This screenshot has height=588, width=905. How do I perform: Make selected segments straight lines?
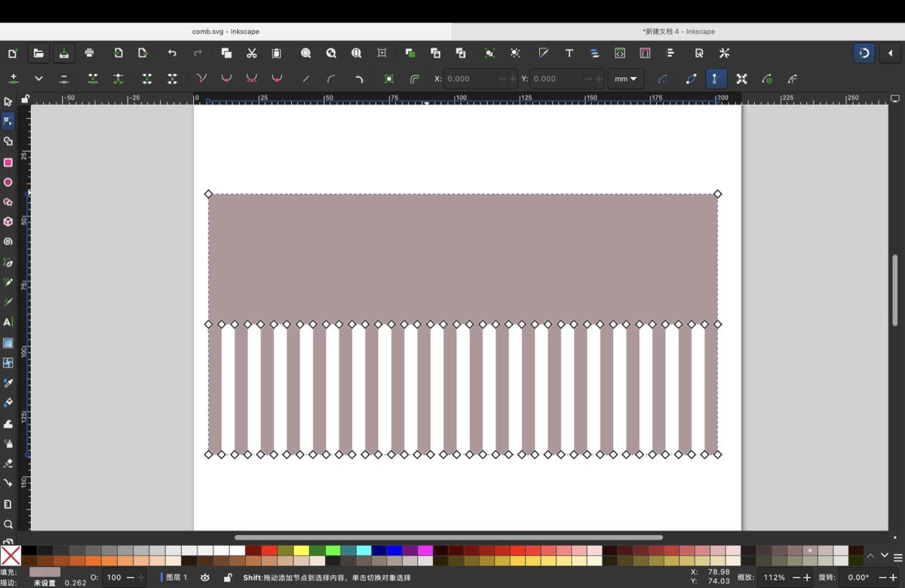[x=305, y=78]
